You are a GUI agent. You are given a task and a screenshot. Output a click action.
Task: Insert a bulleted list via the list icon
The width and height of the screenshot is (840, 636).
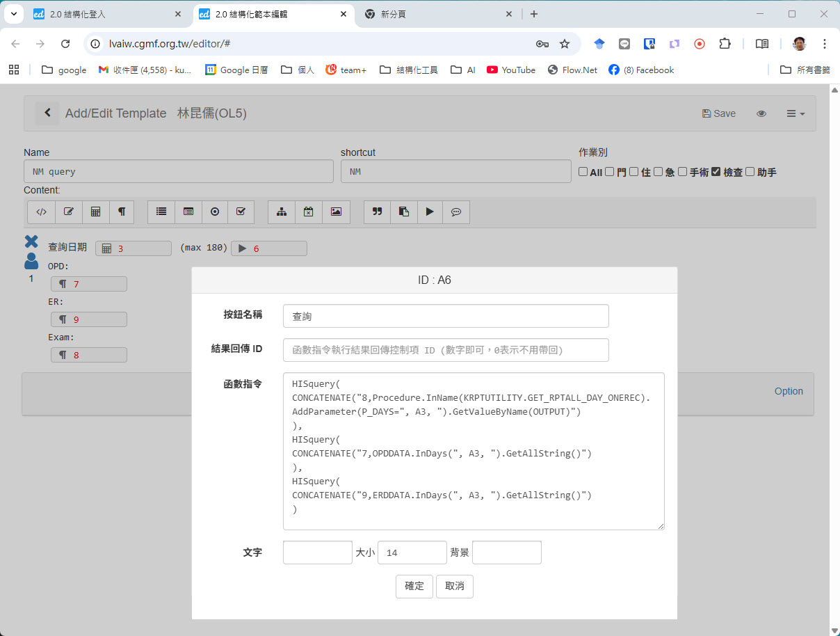point(161,212)
